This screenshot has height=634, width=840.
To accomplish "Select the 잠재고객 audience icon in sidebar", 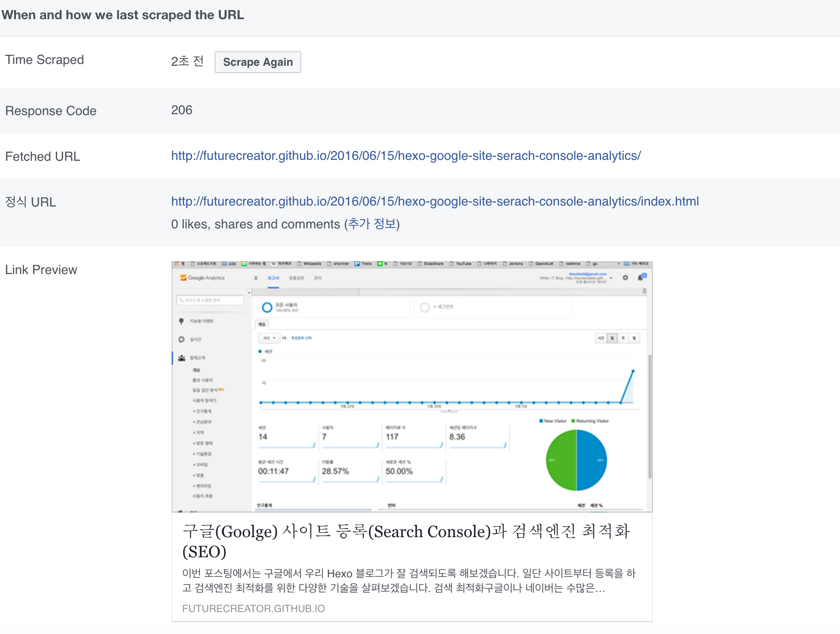I will [181, 357].
